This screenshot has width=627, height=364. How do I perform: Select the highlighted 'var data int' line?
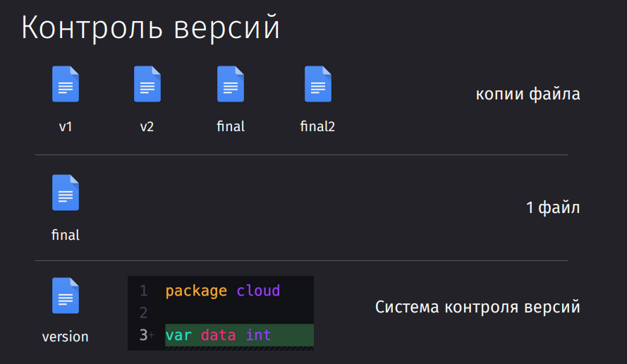(240, 335)
